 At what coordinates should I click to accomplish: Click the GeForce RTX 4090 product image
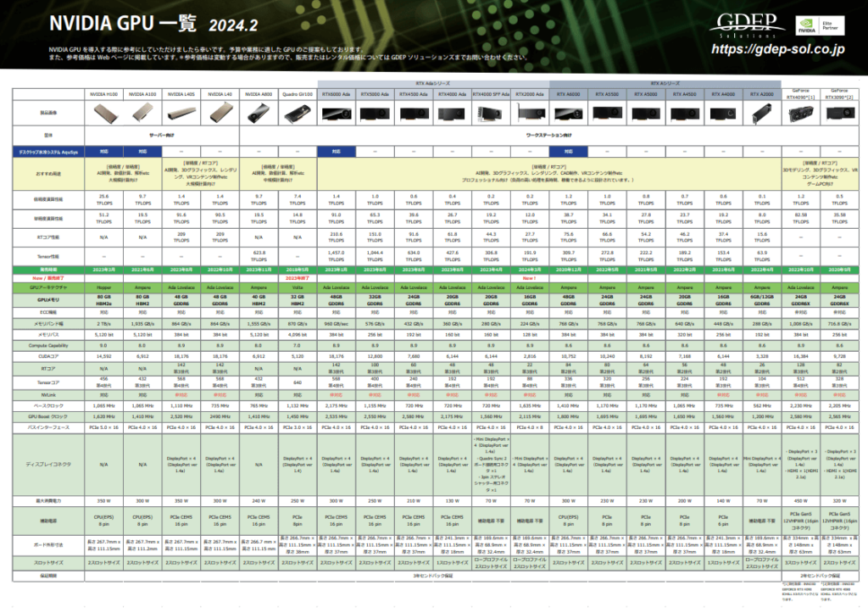(802, 113)
